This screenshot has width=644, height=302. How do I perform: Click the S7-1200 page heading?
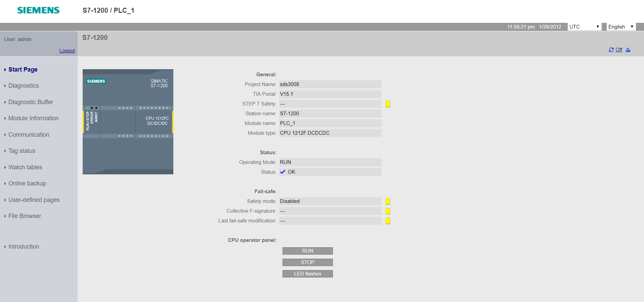pyautogui.click(x=95, y=38)
